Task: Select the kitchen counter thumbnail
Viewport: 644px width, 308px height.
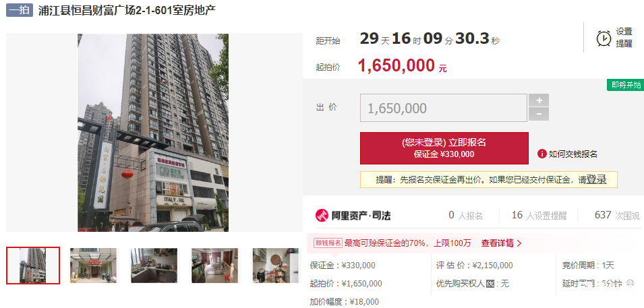Action: [154, 266]
